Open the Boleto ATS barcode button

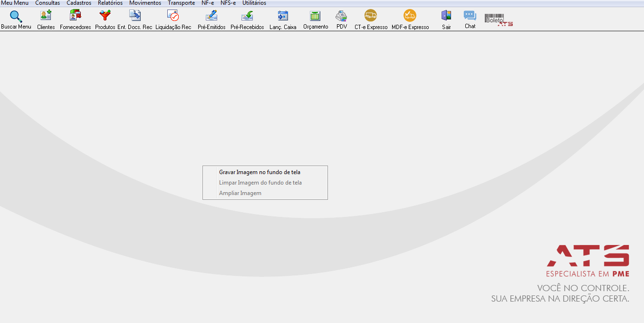(x=499, y=20)
